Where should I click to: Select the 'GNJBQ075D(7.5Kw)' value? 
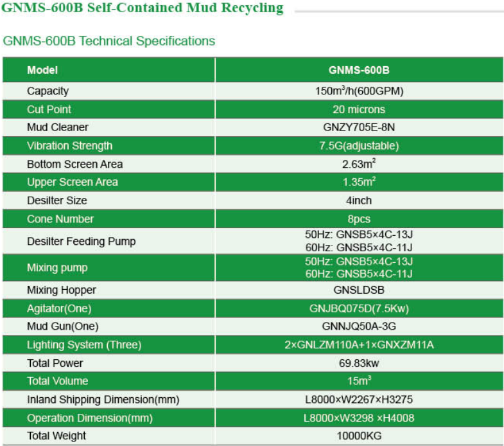click(x=359, y=308)
